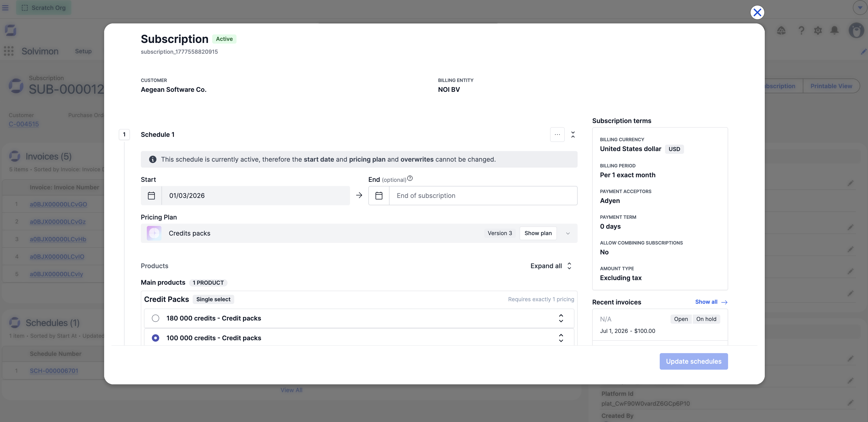Open the app launcher grid icon
Image resolution: width=868 pixels, height=422 pixels.
[9, 51]
